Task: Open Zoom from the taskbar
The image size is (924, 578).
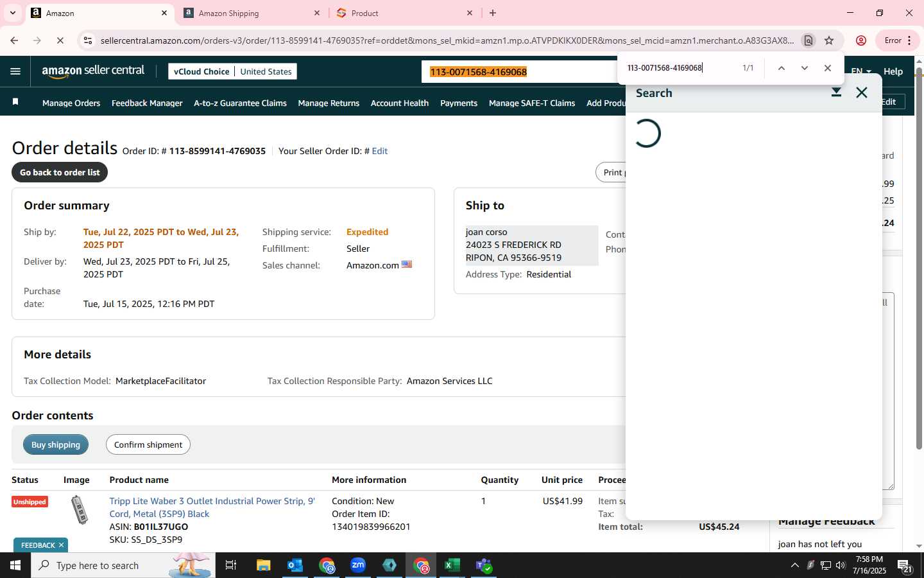Action: pos(358,565)
